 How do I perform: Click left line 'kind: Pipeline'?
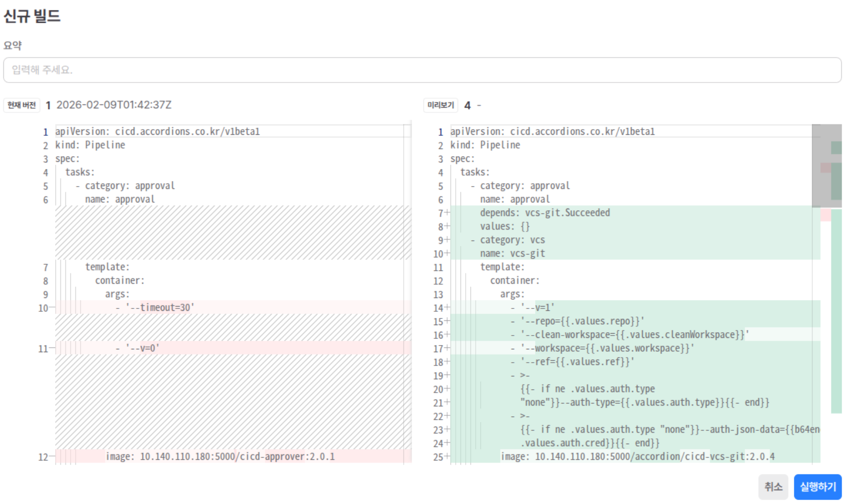tap(90, 145)
